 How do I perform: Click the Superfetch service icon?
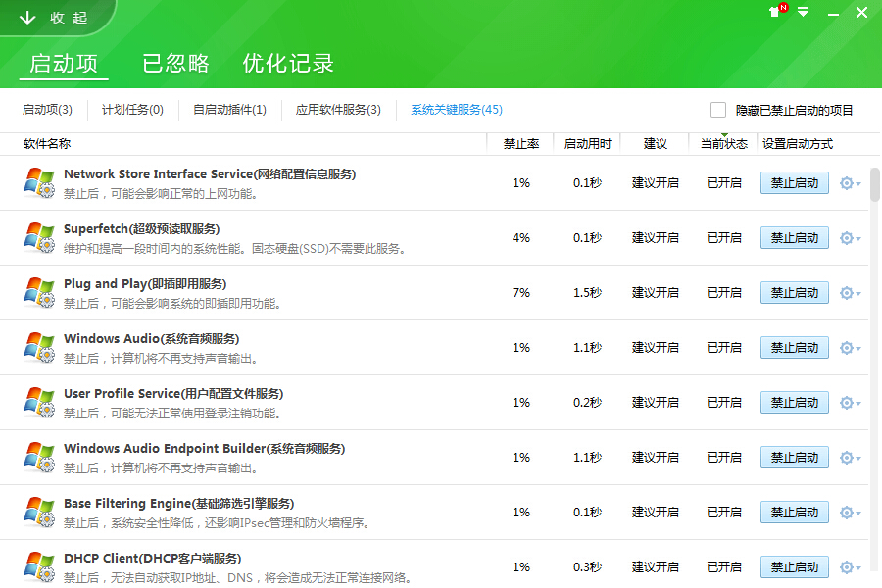pyautogui.click(x=39, y=237)
